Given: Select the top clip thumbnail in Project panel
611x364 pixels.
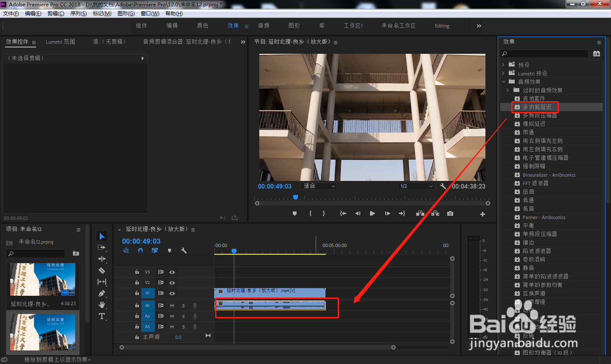Looking at the screenshot, I should coord(43,279).
